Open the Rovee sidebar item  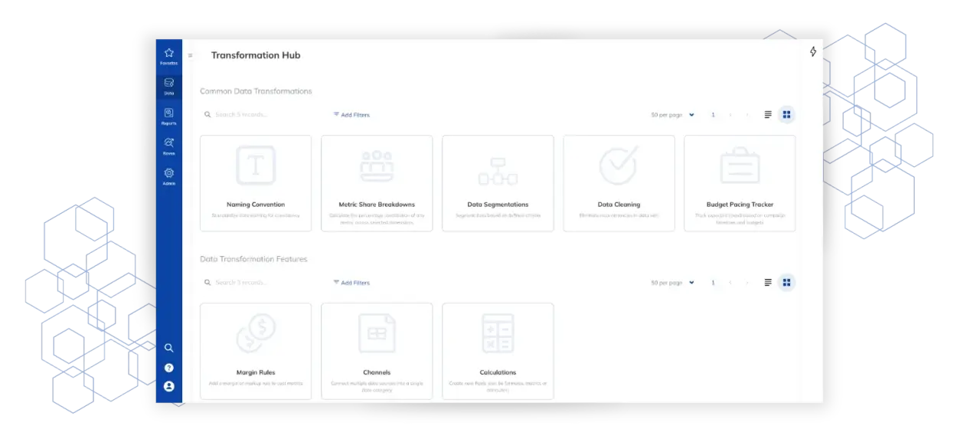169,146
